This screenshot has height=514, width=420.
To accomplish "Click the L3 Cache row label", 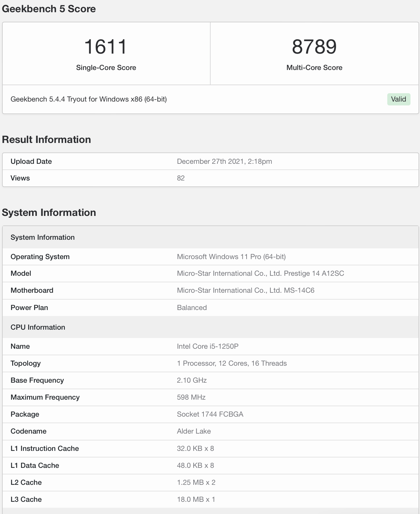I will pos(26,499).
